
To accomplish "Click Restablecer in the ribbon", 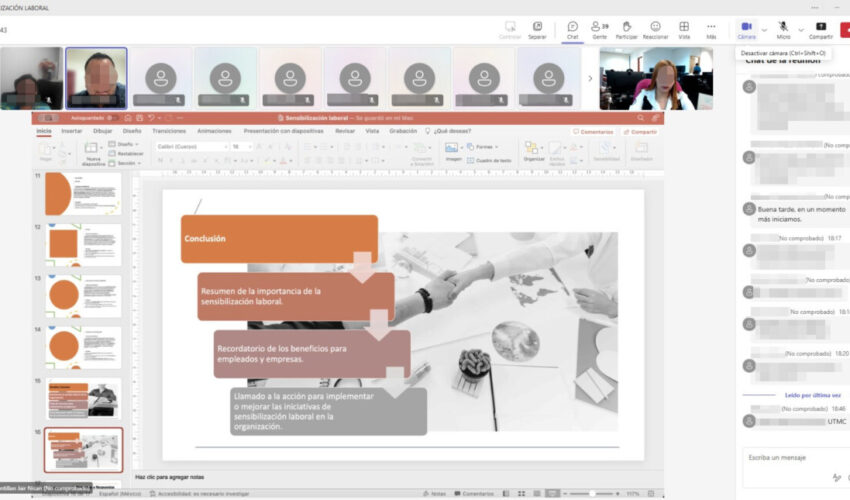I will 126,153.
